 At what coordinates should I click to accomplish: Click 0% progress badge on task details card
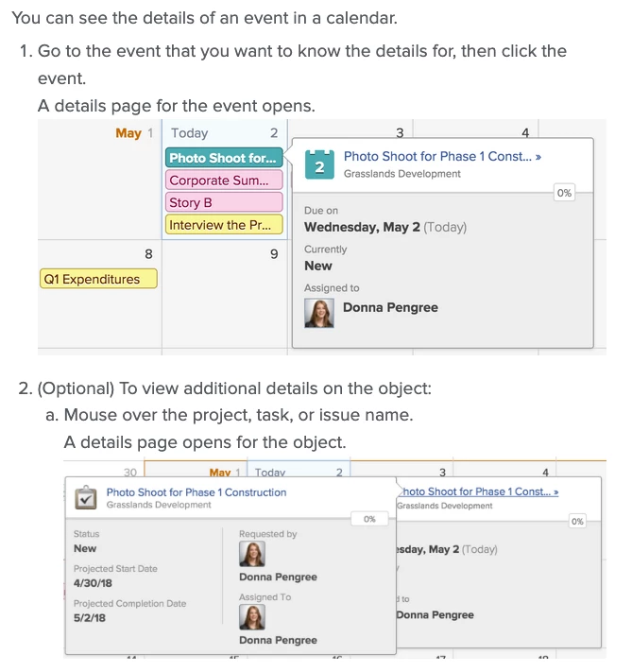tap(369, 519)
